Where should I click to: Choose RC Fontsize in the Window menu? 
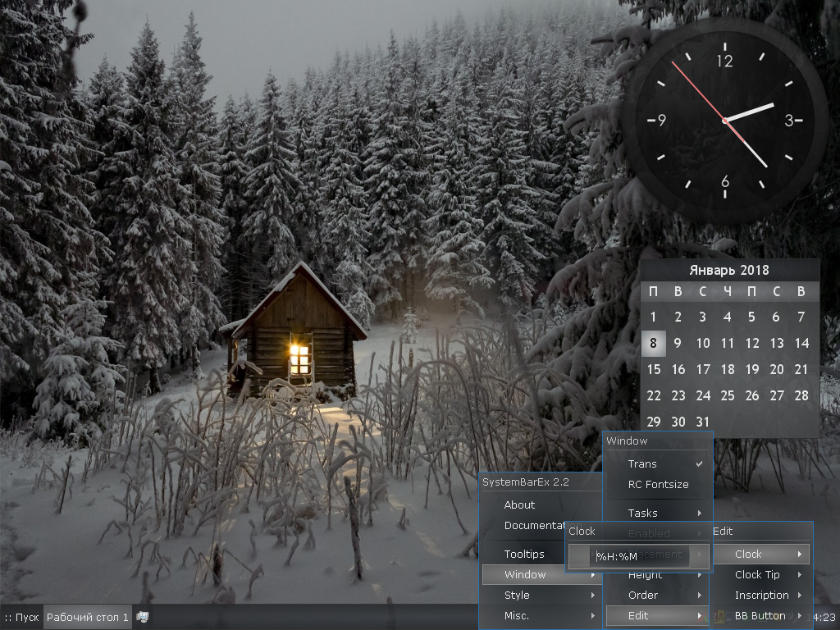point(658,484)
